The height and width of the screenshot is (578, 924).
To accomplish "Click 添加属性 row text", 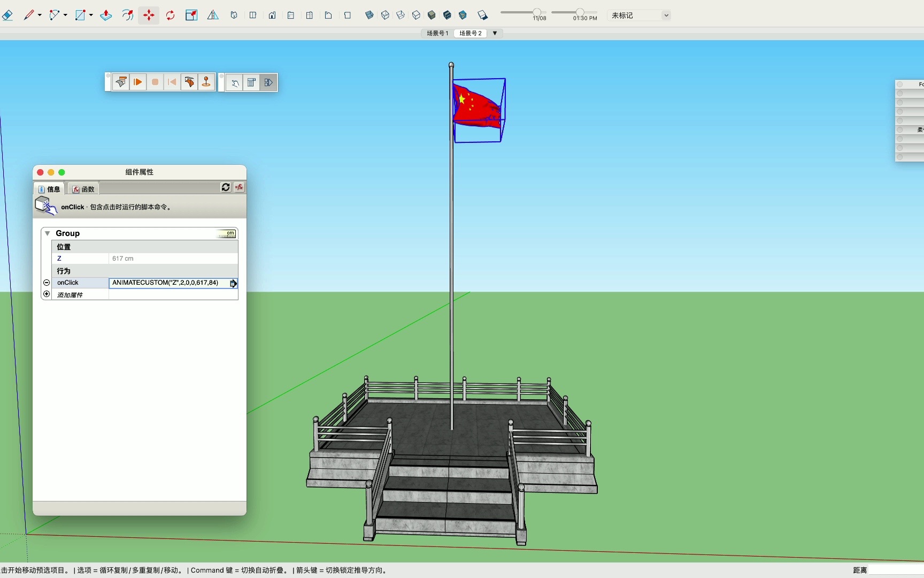I will pyautogui.click(x=70, y=295).
